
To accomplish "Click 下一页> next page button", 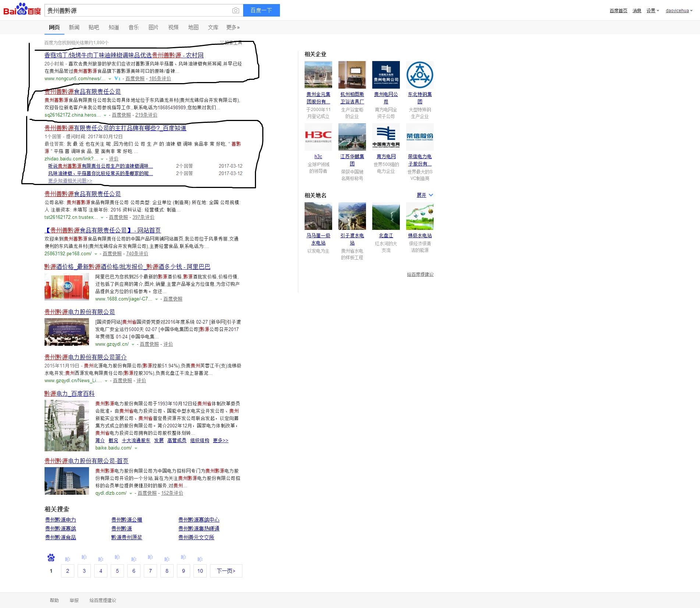I will 226,571.
